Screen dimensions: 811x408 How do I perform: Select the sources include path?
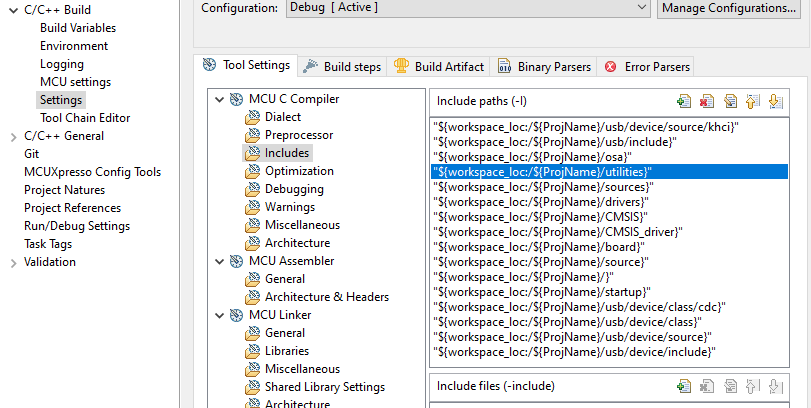coord(609,187)
